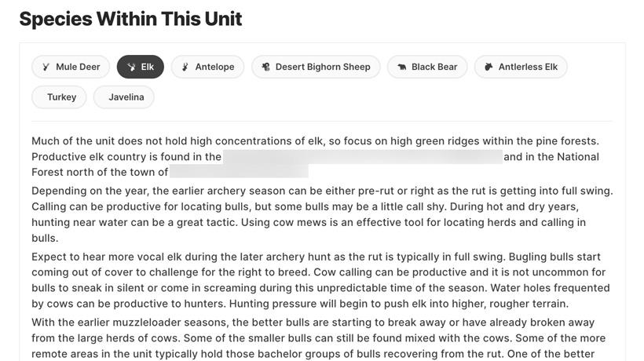Click the antlerless elk head icon
Image resolution: width=644 pixels, height=361 pixels.
pos(488,67)
